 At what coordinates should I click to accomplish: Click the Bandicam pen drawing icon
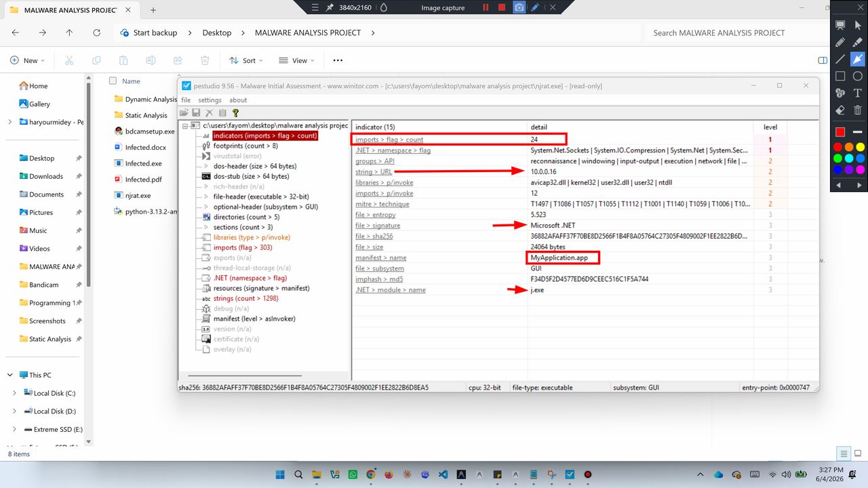(536, 7)
